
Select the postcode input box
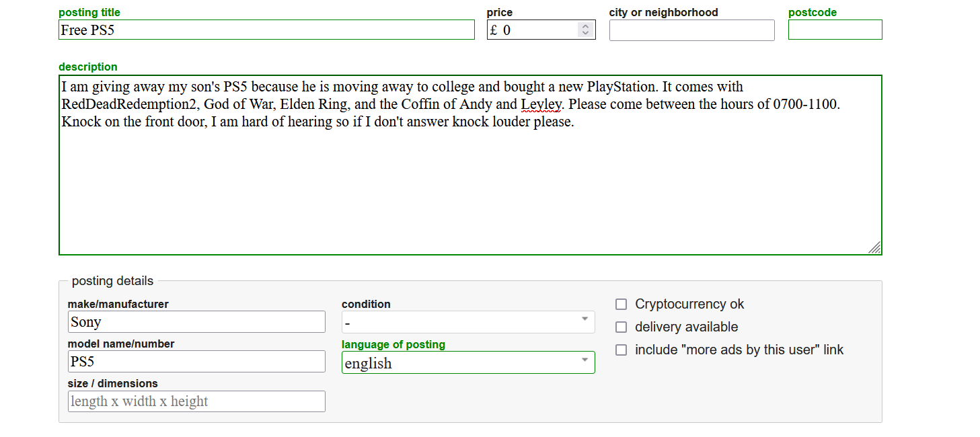tap(835, 30)
